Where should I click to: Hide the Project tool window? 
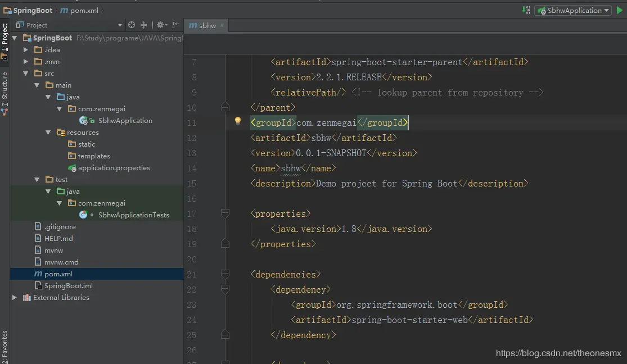pos(176,25)
